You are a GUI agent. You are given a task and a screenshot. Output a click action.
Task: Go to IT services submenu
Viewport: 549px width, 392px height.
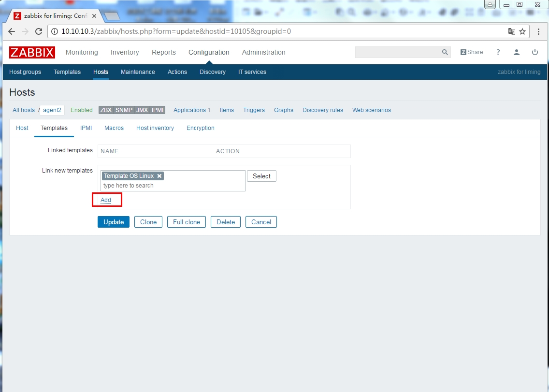[252, 72]
